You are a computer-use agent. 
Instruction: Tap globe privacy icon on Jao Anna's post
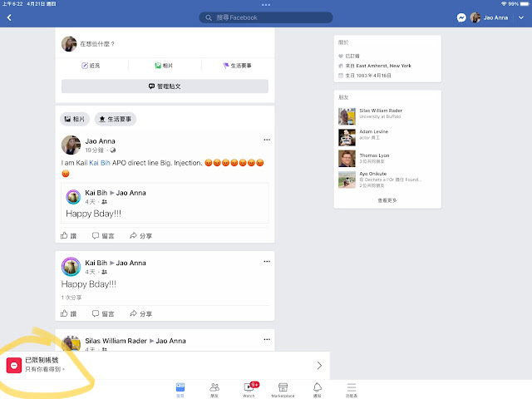pyautogui.click(x=113, y=150)
